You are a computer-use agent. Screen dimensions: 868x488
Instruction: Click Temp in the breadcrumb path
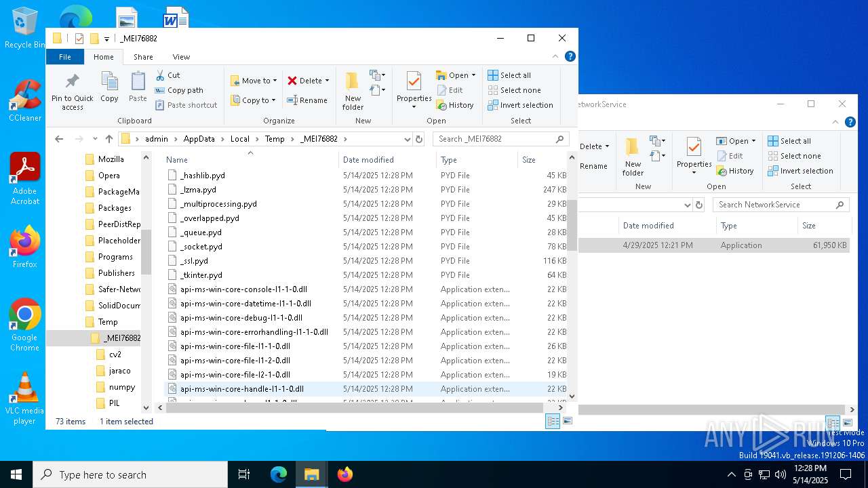[275, 139]
